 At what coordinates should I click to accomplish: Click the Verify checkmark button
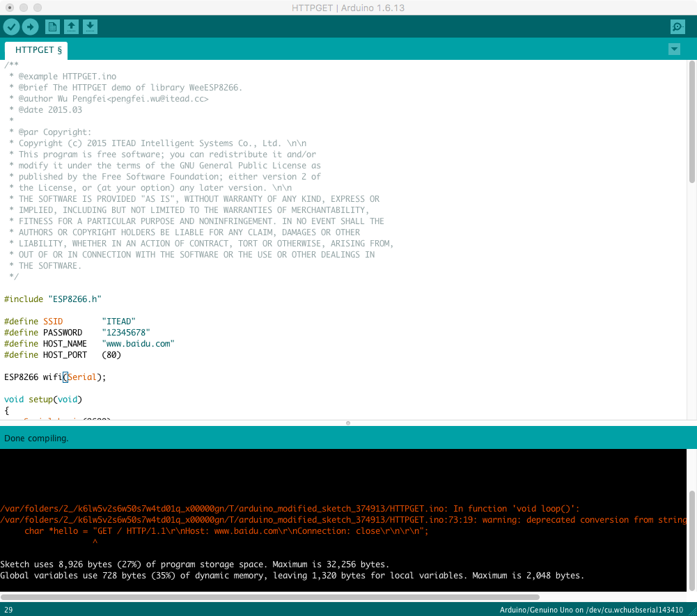click(x=12, y=27)
